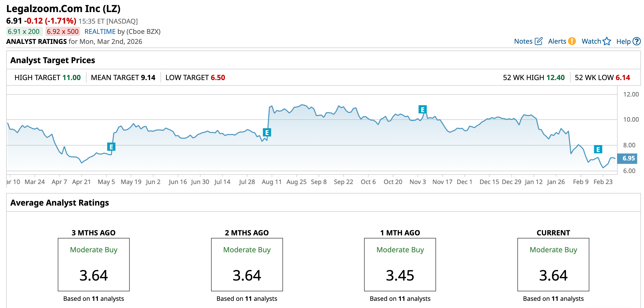644x308 pixels.
Task: Click the earnings marker near Aug 11
Action: coord(267,132)
